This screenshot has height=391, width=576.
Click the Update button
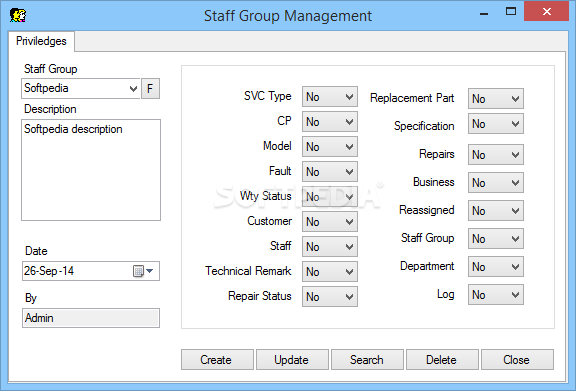[x=292, y=359]
